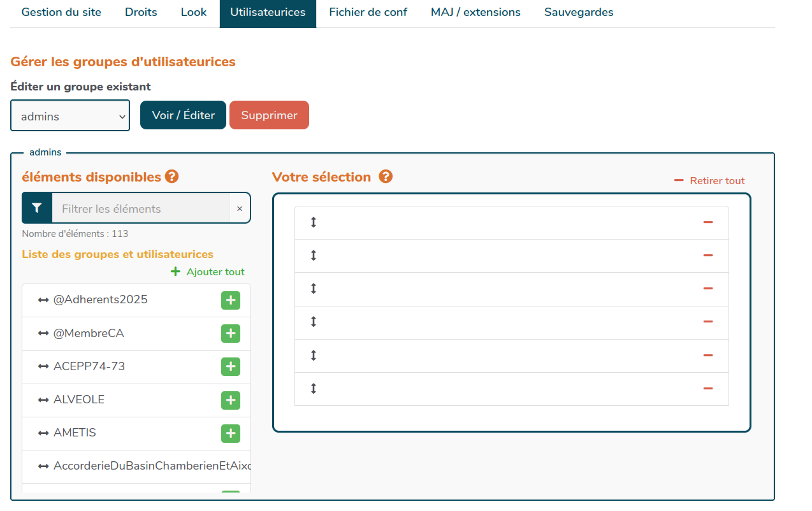
Task: Click the Gérer les groupes d'utilisateurices heading
Action: click(x=123, y=62)
